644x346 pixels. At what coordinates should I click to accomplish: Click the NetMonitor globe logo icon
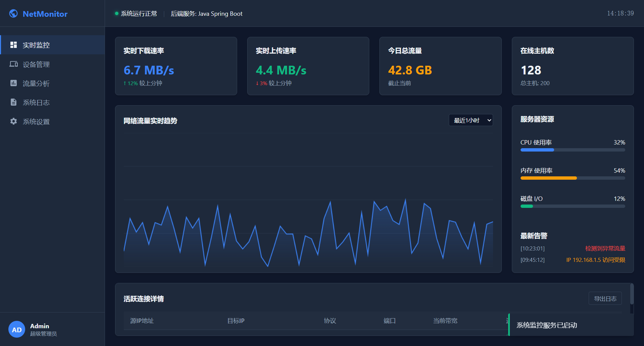13,13
